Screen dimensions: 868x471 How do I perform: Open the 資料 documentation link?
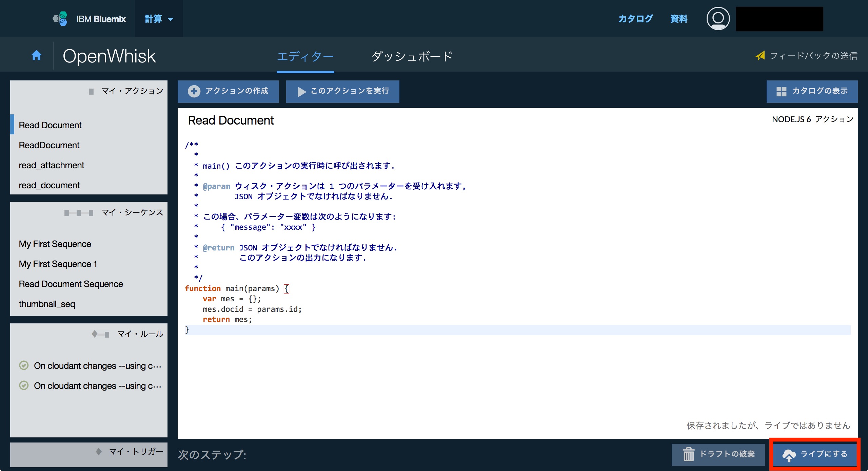click(679, 19)
